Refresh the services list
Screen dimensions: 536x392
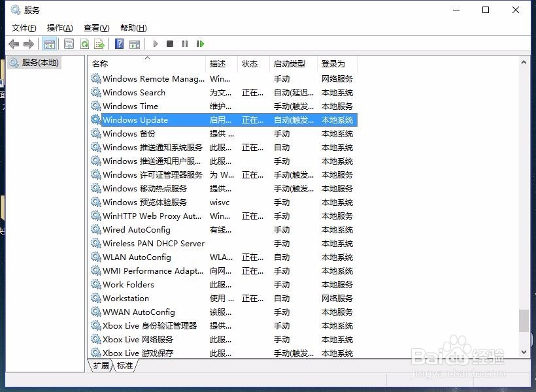(x=84, y=44)
